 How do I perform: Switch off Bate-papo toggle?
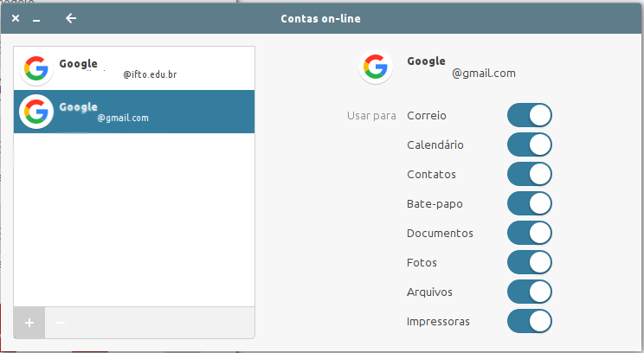[530, 203]
